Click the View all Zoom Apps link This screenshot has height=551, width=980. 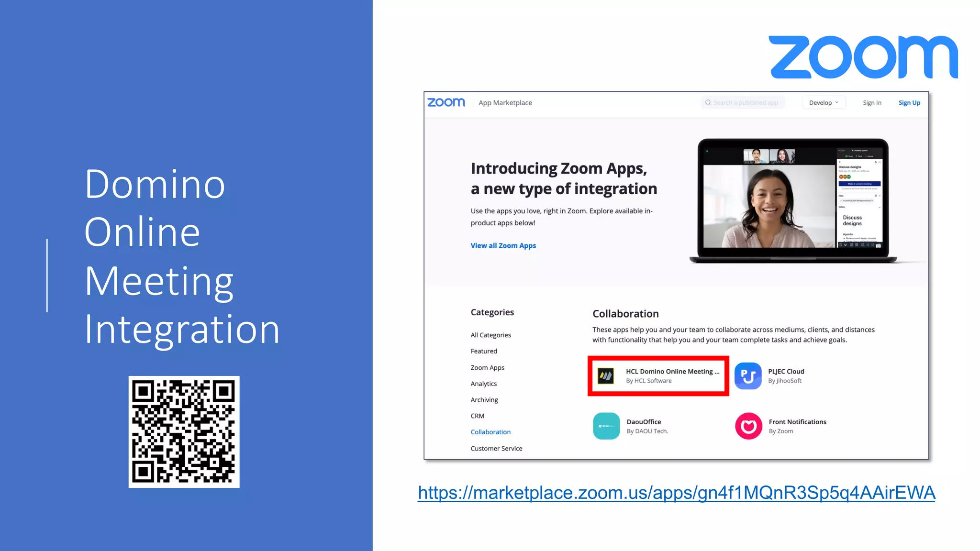point(503,245)
